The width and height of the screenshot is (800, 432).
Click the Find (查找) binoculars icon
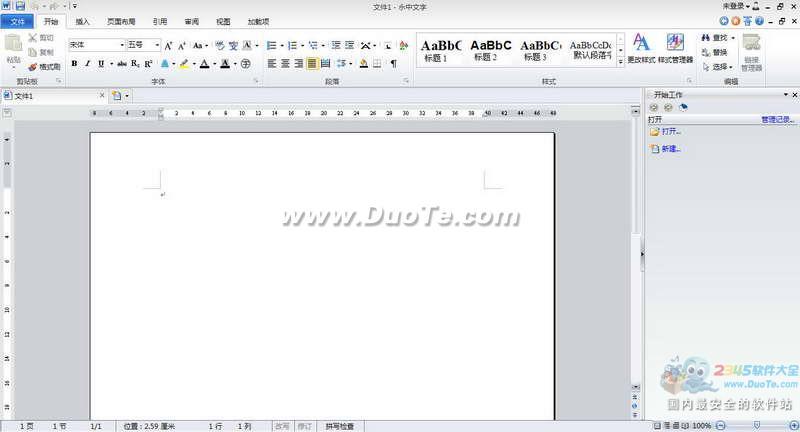[706, 38]
